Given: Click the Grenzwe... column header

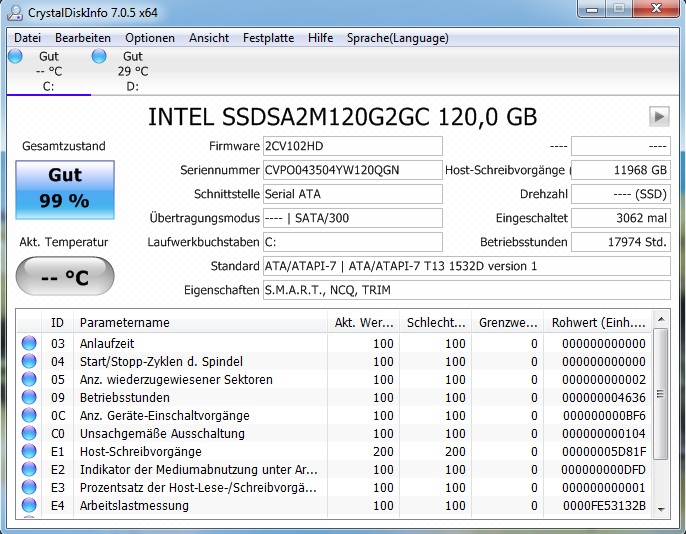Looking at the screenshot, I should pyautogui.click(x=508, y=323).
